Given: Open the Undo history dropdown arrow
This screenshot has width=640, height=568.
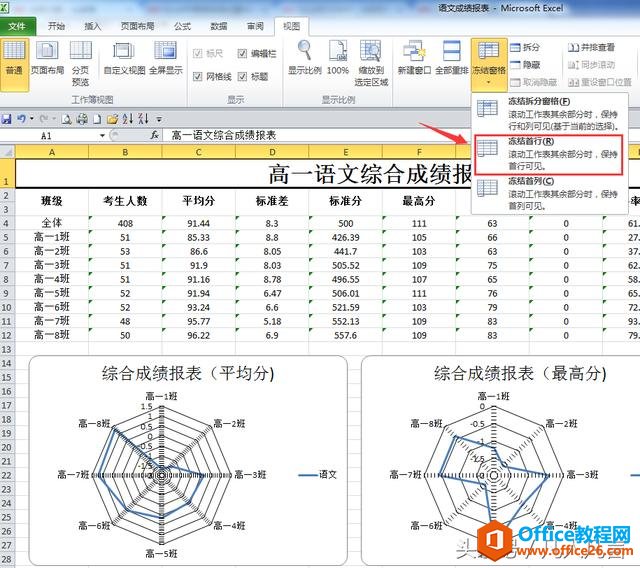Looking at the screenshot, I should coord(31,119).
